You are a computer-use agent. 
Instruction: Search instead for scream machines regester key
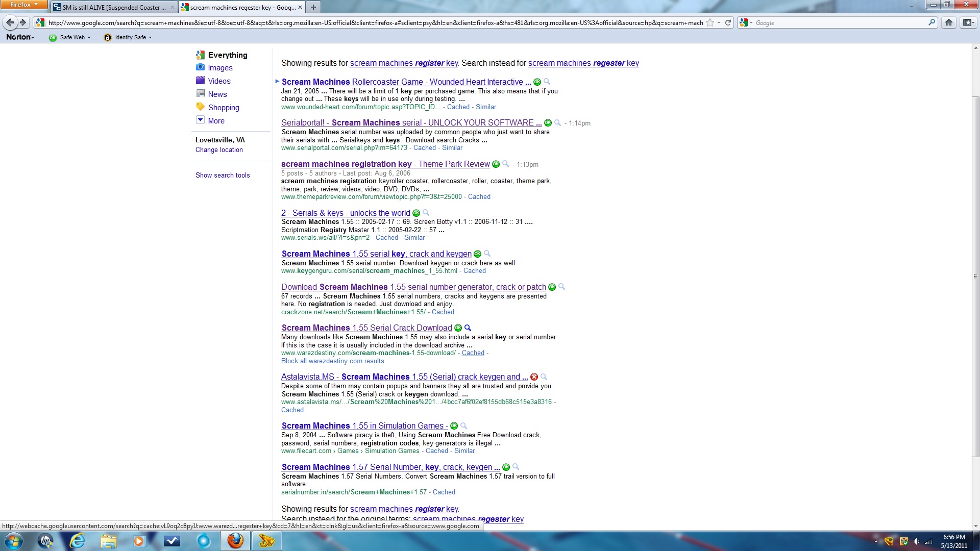pos(583,63)
